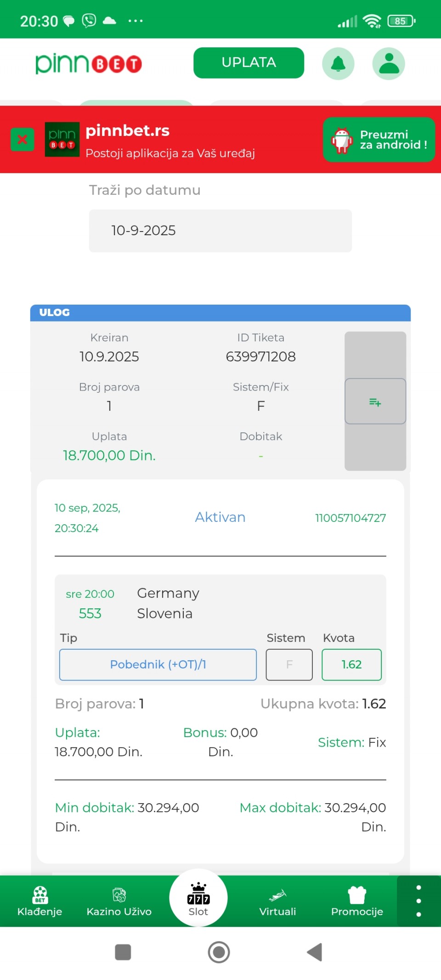
Task: Tap the Pinnbet logo
Action: (x=89, y=63)
